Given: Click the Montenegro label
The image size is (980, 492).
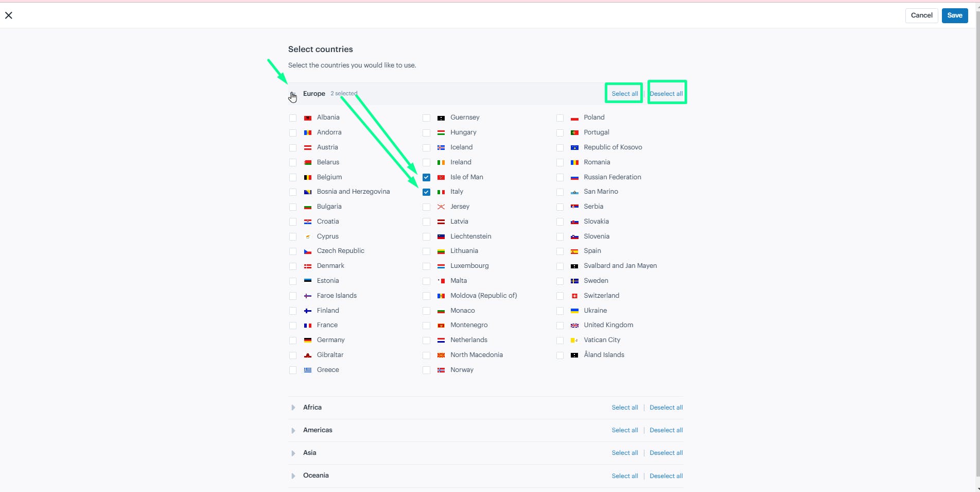Looking at the screenshot, I should click(x=469, y=325).
